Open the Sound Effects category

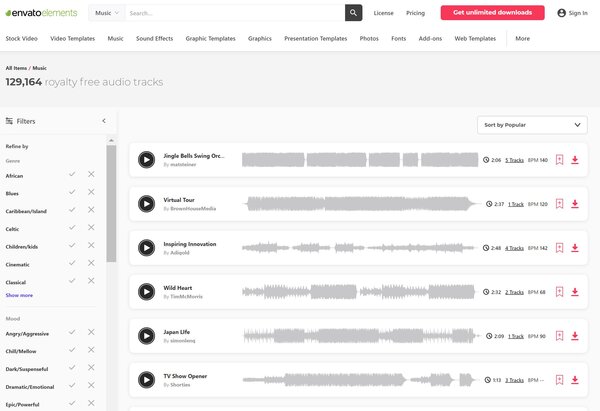pos(155,38)
